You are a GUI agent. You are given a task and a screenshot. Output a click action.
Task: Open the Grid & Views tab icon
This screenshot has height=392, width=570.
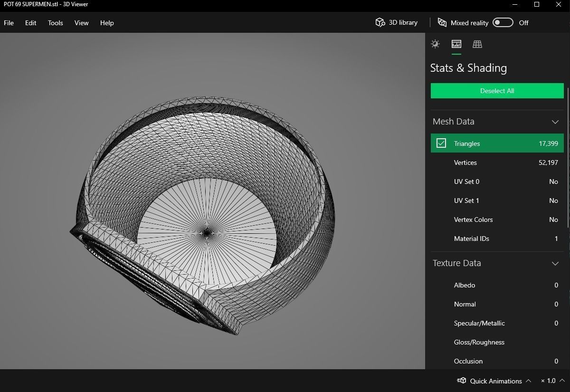point(477,44)
